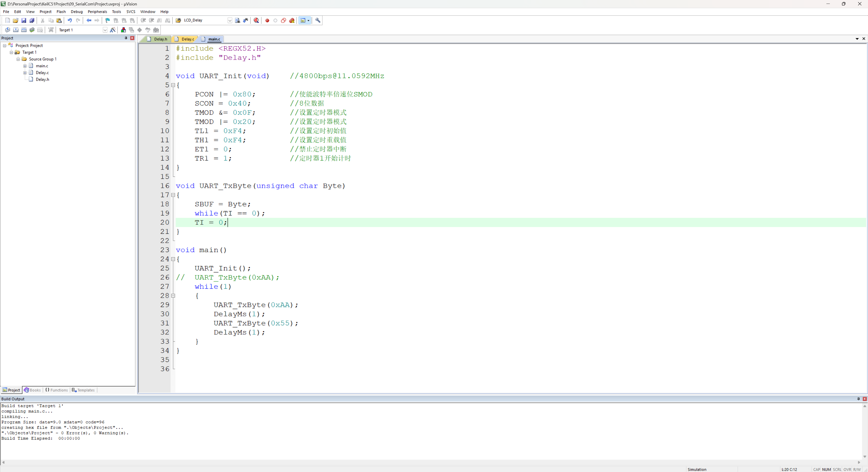Rebuild all target files using the Rebuild icon
The height and width of the screenshot is (472, 868).
point(24,30)
